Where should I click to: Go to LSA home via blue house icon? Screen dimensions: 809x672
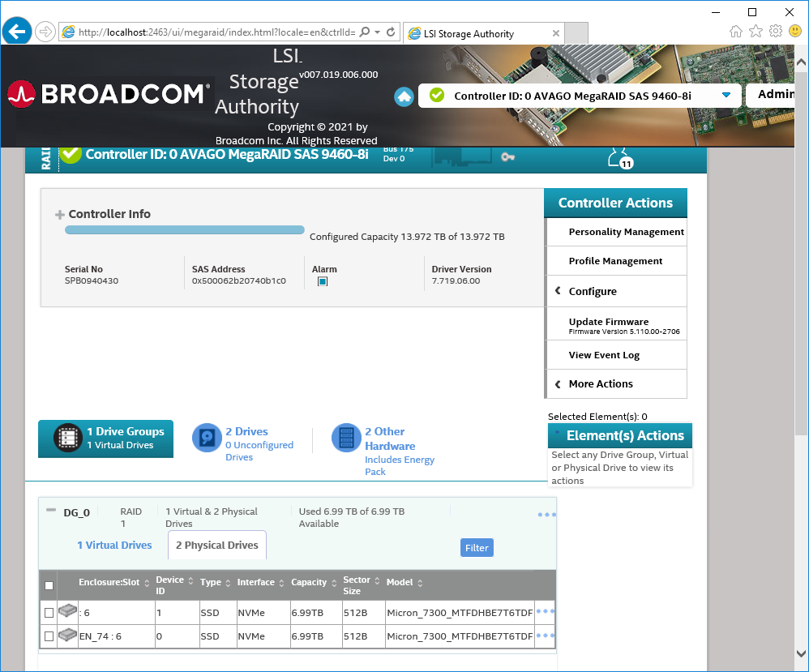pos(404,96)
